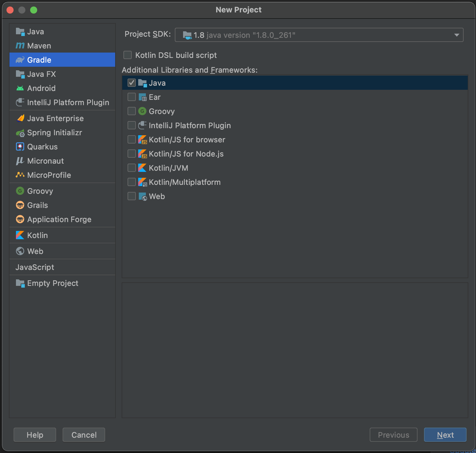Click 'Kotlin/Multiplatform' label text
Image resolution: width=476 pixels, height=453 pixels.
pyautogui.click(x=185, y=182)
